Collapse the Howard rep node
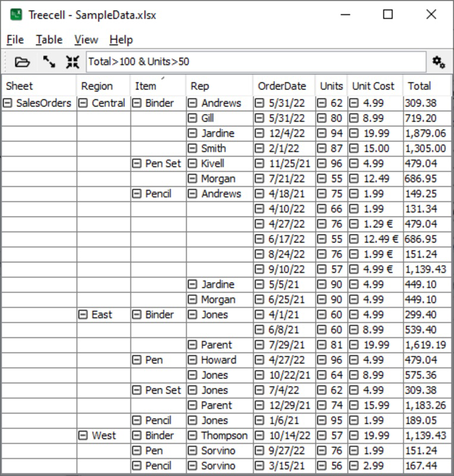Viewport: 454px width, 476px height. pyautogui.click(x=193, y=360)
